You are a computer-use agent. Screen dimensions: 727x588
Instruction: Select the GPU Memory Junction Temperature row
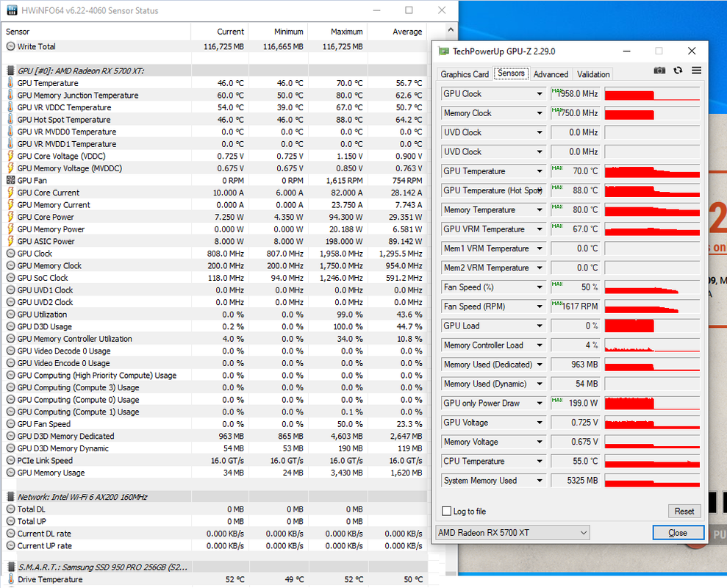pos(214,95)
